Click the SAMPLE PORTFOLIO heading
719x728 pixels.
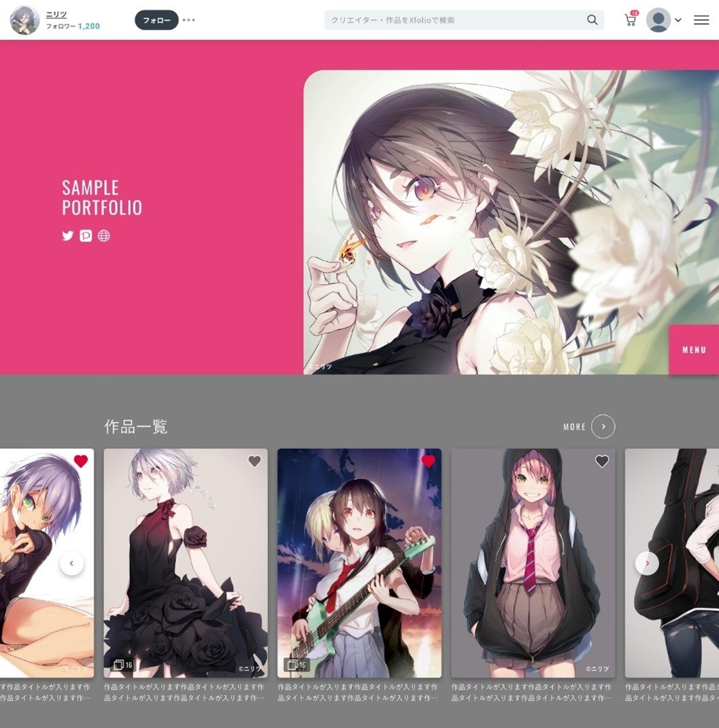click(102, 198)
